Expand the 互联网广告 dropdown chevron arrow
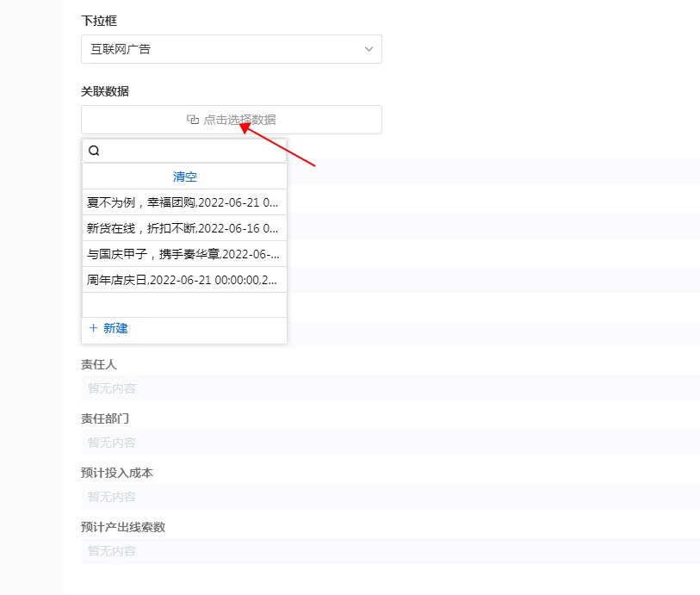The height and width of the screenshot is (595, 700). coord(369,49)
